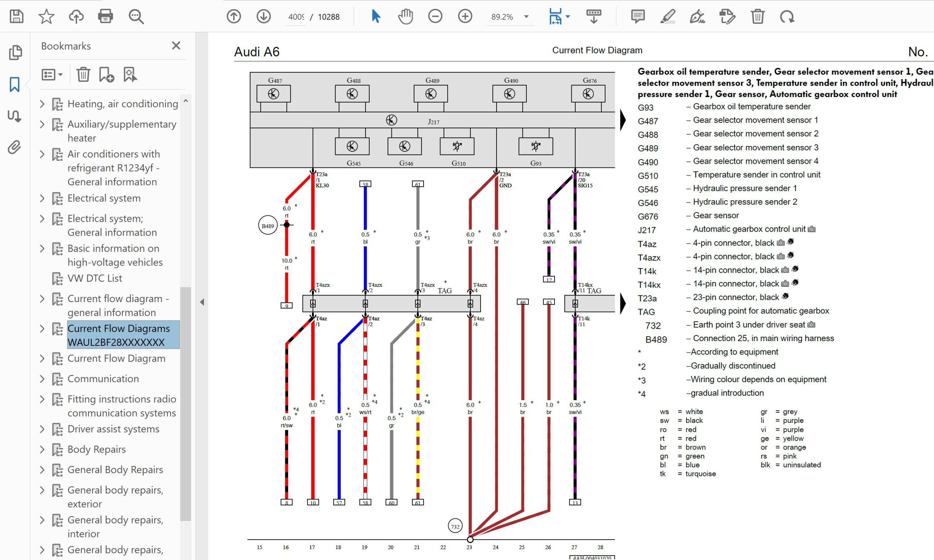Click the Save file icon

17,17
